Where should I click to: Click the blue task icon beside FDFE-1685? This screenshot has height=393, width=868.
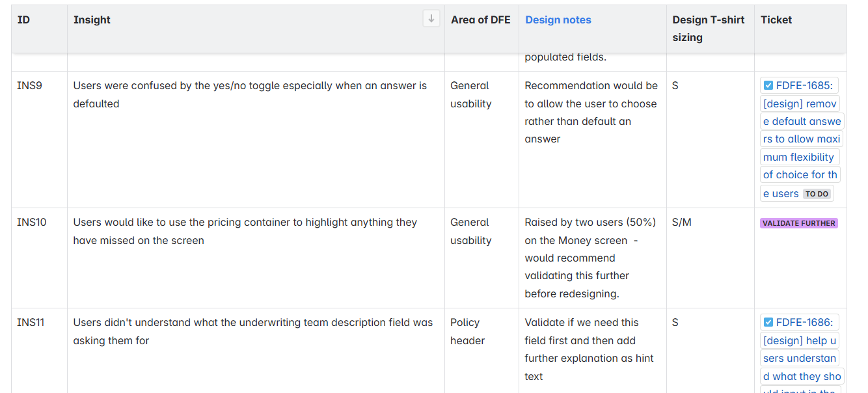tap(768, 85)
